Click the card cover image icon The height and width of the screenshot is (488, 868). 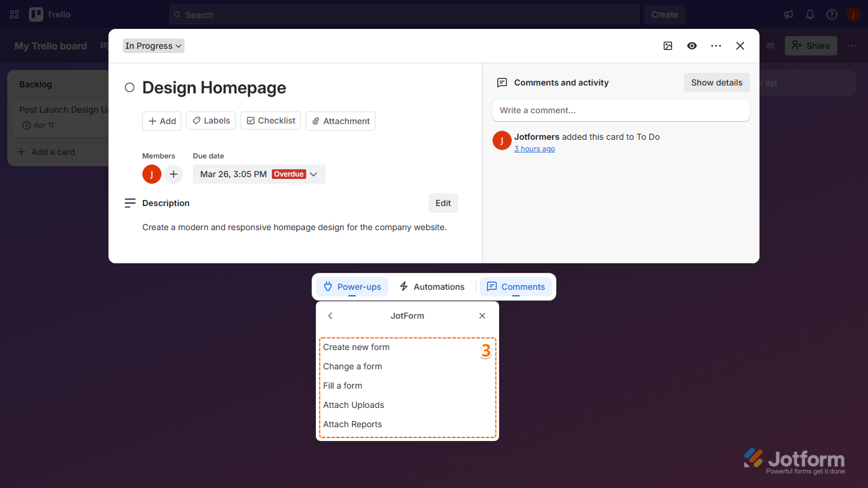pos(668,46)
